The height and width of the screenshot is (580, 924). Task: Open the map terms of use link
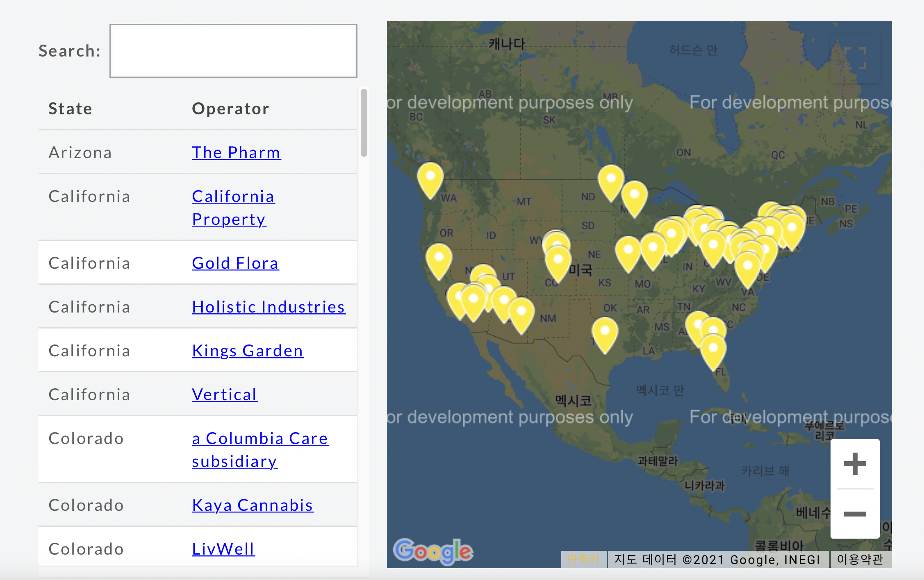[860, 559]
